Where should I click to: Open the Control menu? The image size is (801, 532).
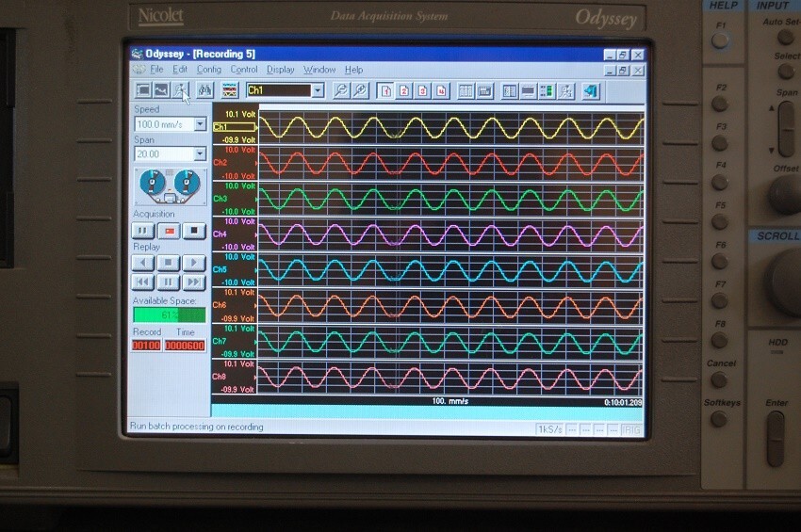(244, 70)
